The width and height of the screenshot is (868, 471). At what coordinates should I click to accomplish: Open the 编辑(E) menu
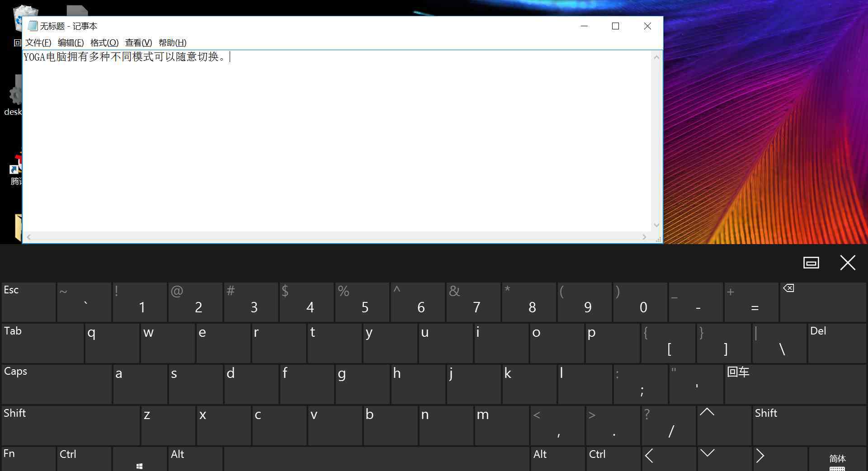click(71, 42)
